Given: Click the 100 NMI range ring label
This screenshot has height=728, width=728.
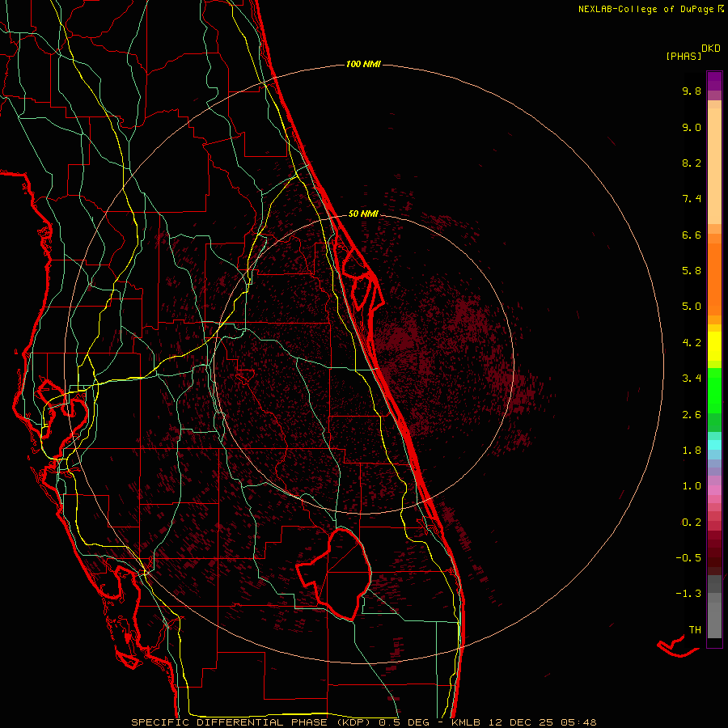Looking at the screenshot, I should tap(363, 64).
